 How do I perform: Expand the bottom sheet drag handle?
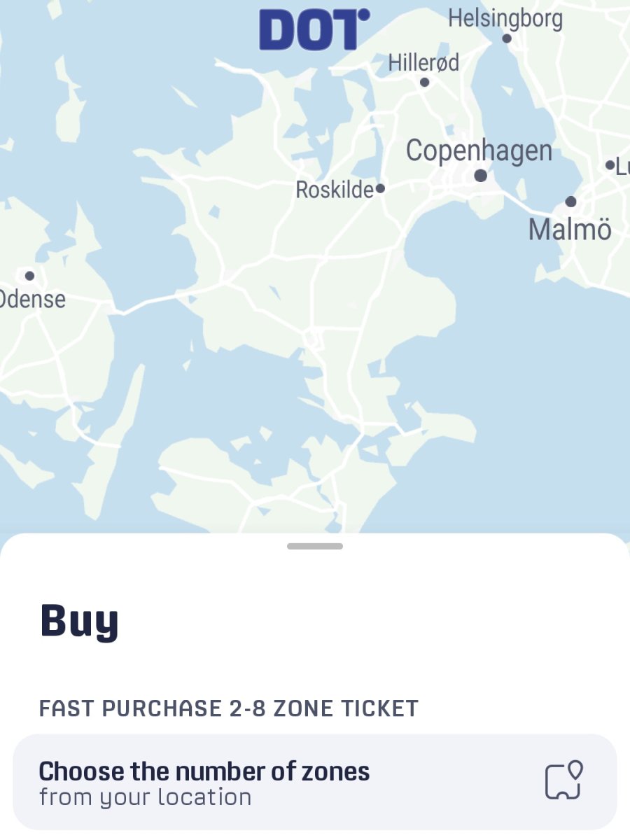315,546
